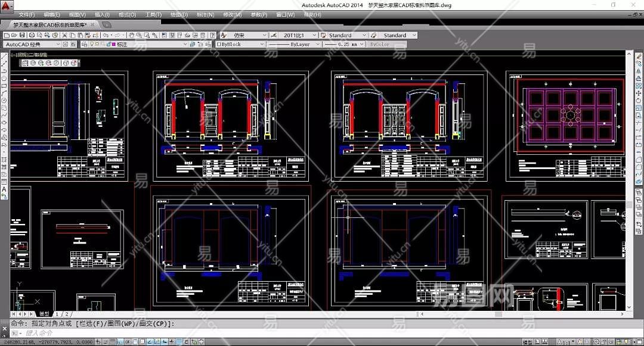Image resolution: width=644 pixels, height=346 pixels.
Task: Select the Mirror modify tool
Action: tap(639, 71)
